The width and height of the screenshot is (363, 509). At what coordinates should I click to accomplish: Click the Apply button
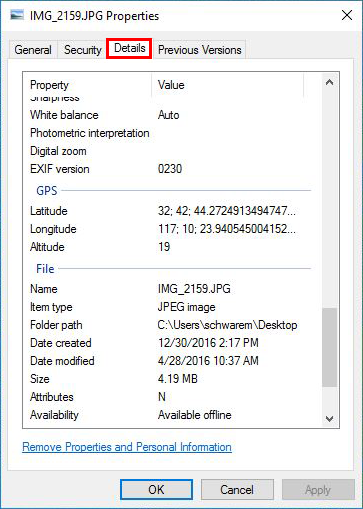(318, 489)
